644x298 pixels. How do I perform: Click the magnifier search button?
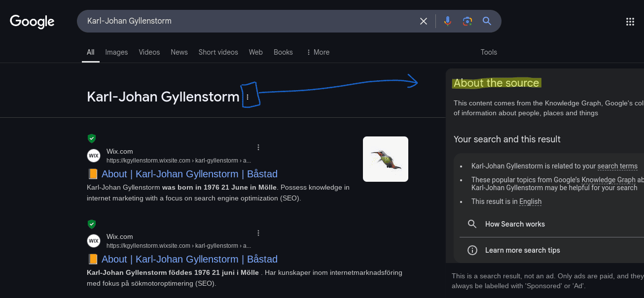tap(487, 21)
